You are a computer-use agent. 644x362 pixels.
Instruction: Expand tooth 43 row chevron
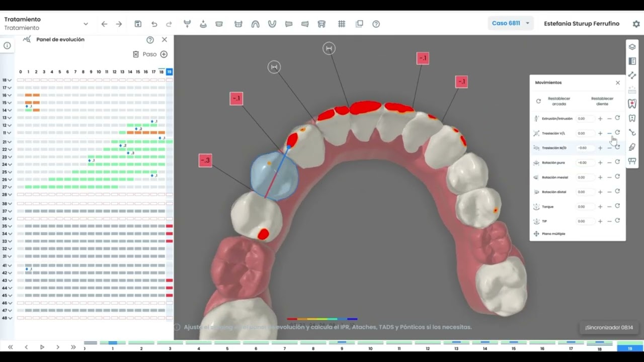(10, 280)
